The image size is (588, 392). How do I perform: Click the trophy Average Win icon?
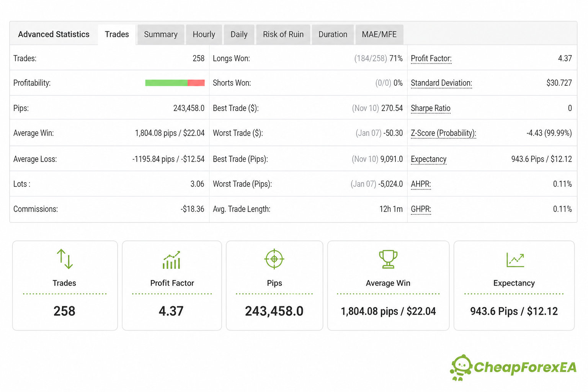point(388,259)
